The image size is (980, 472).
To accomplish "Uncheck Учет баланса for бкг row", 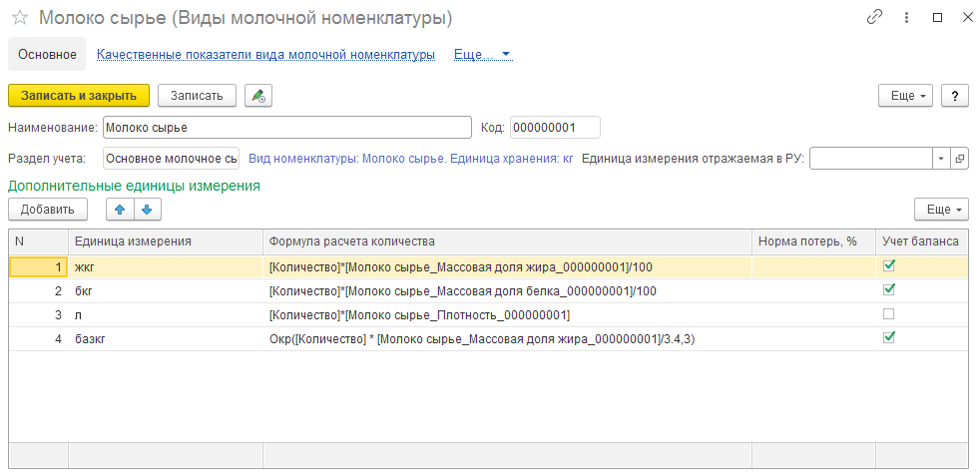I will coord(889,290).
